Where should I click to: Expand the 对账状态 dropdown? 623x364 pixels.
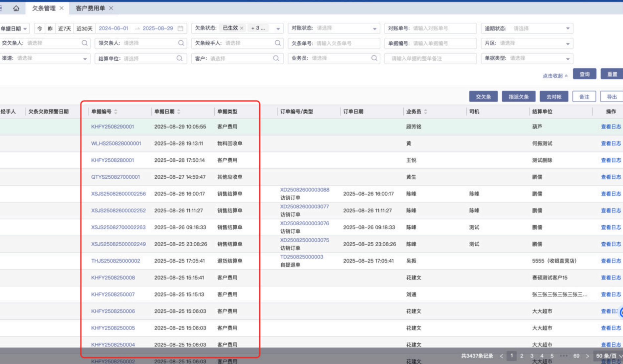[375, 29]
